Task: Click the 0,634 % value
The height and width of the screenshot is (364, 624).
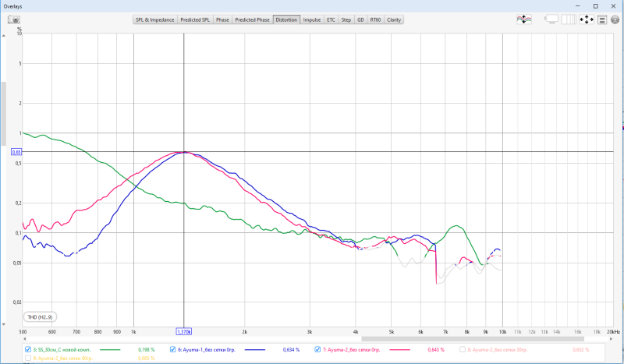Action: pos(291,350)
